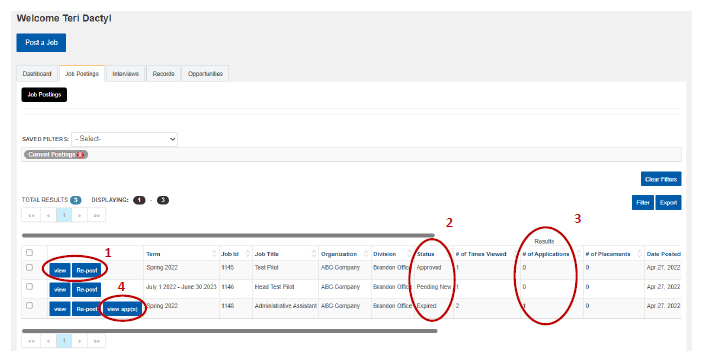Sort table by Term column arrows
The width and height of the screenshot is (710, 362).
(214, 254)
